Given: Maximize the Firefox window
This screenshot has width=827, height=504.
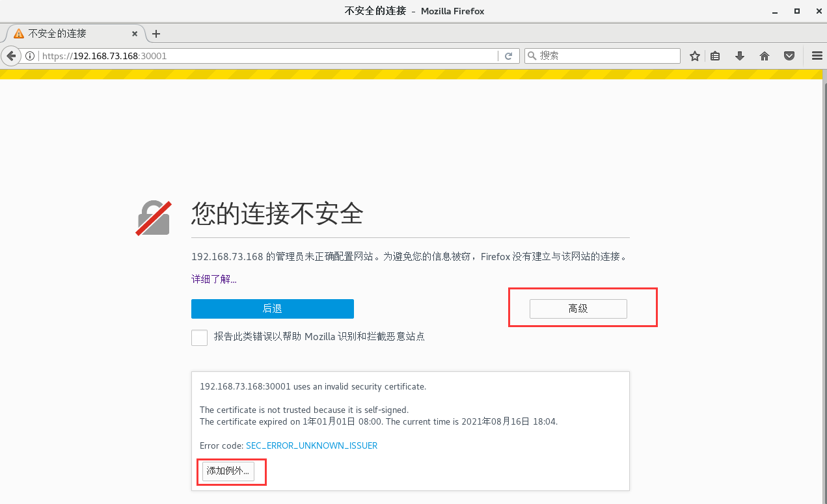Looking at the screenshot, I should point(797,11).
